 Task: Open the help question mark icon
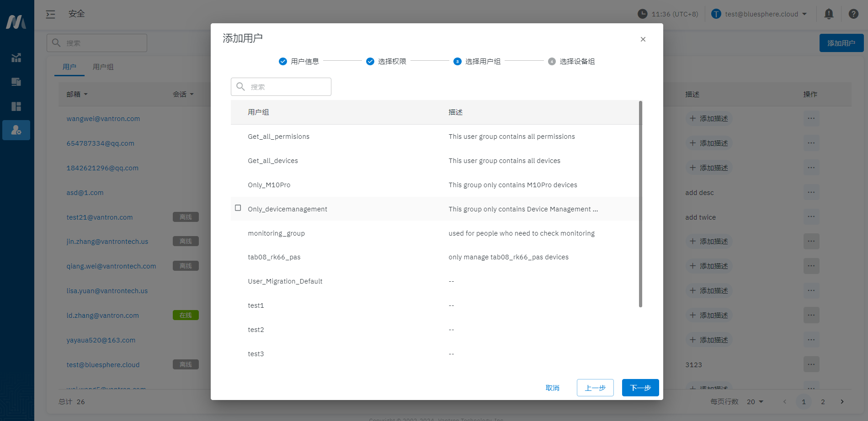pos(853,14)
